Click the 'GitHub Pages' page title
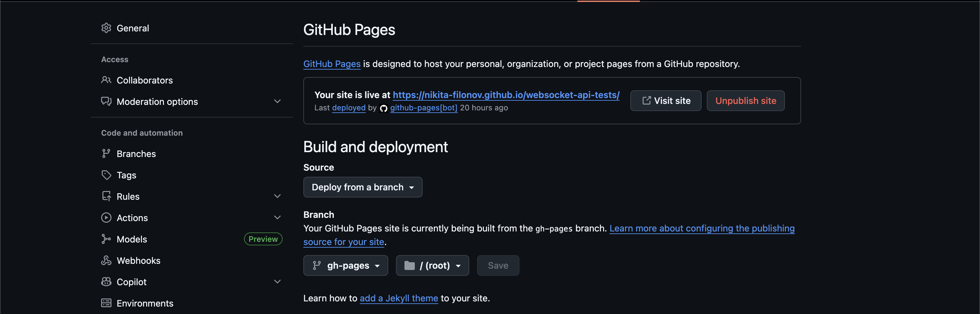Viewport: 980px width, 314px height. pyautogui.click(x=349, y=30)
